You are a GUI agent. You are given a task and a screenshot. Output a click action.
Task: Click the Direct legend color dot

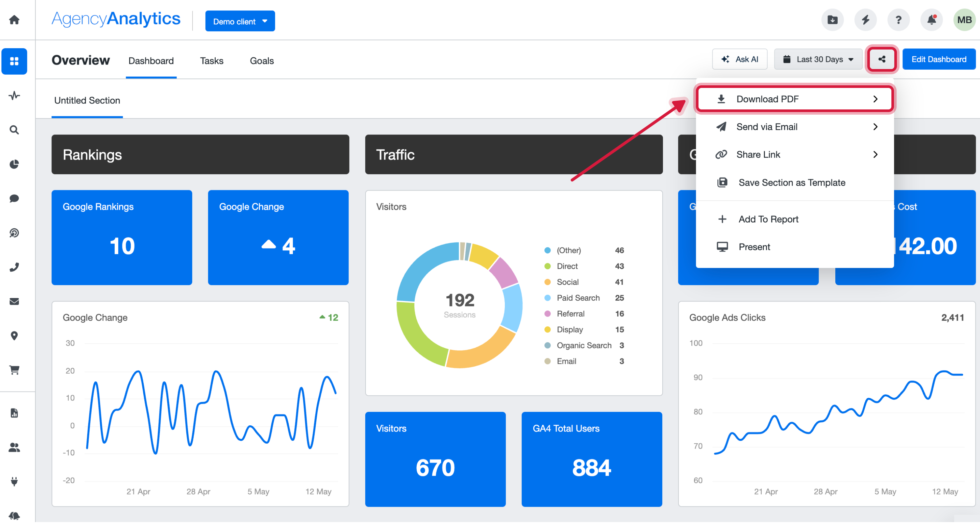click(547, 266)
